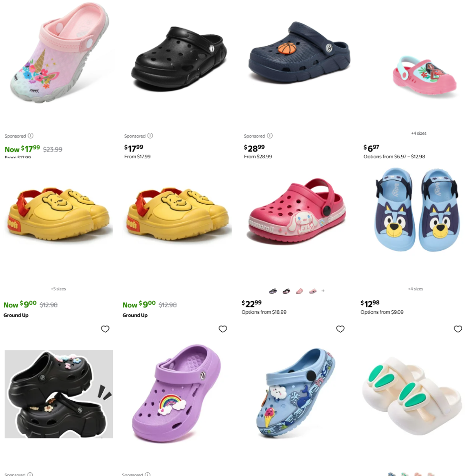The image size is (476, 476).
Task: Select the first dark color swatch under Cinnamoroll clog
Action: 273,291
